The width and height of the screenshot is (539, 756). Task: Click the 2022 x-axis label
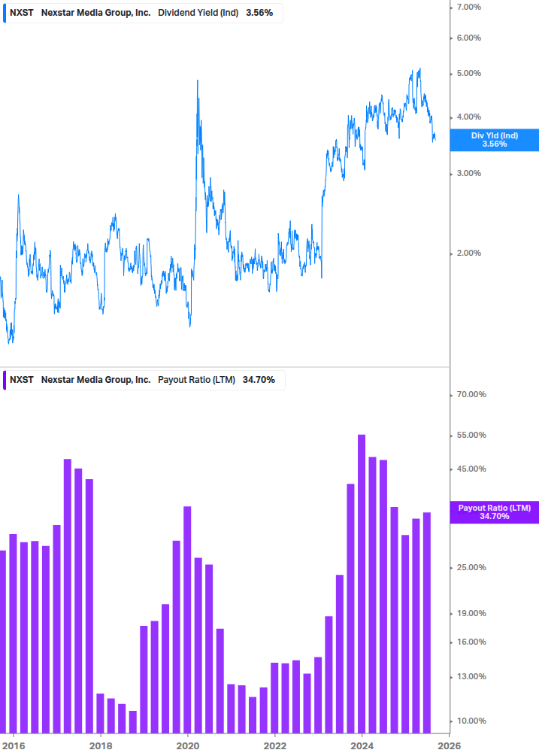[x=275, y=746]
